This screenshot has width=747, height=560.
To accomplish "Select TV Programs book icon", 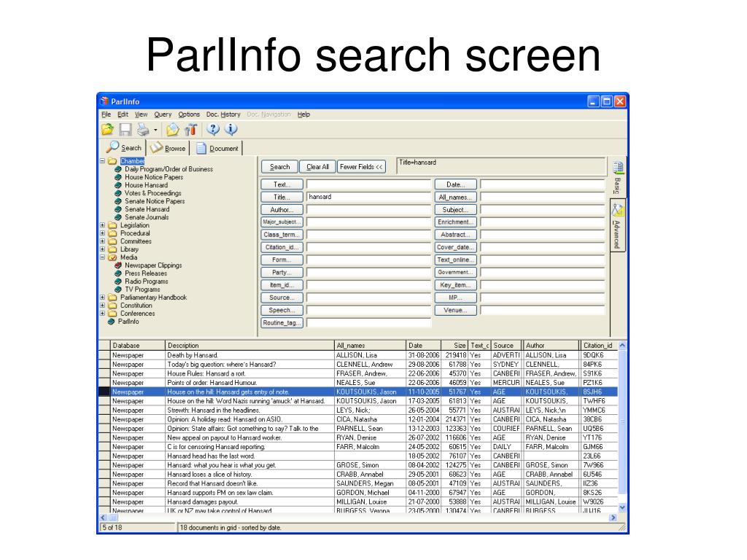I will click(118, 289).
